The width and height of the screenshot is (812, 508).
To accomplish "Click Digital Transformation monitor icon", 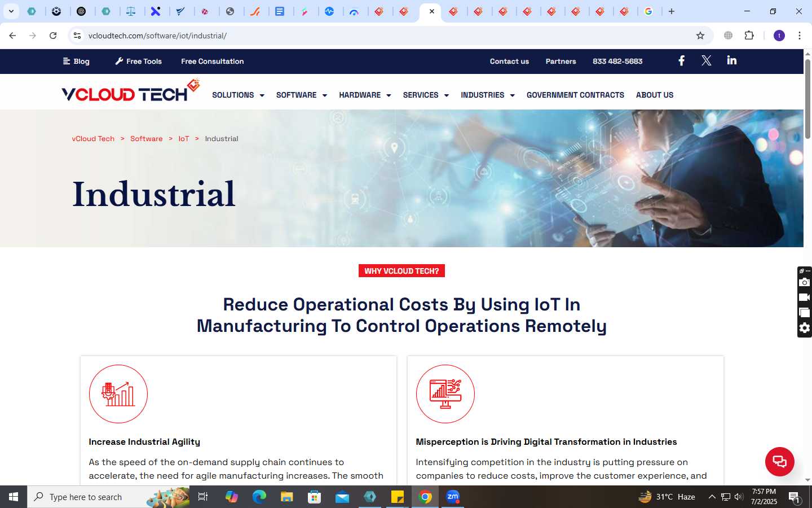I will (445, 394).
